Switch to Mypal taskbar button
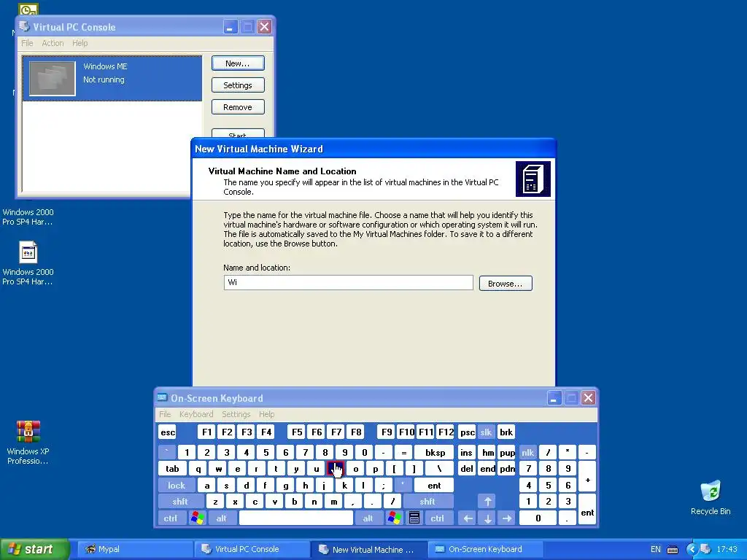The height and width of the screenshot is (560, 747). [134, 549]
